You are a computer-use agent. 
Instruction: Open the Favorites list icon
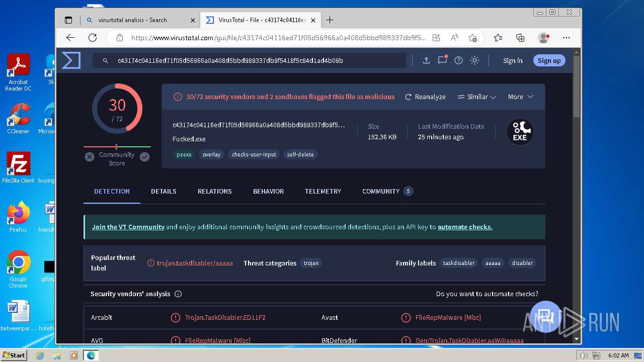pyautogui.click(x=498, y=38)
